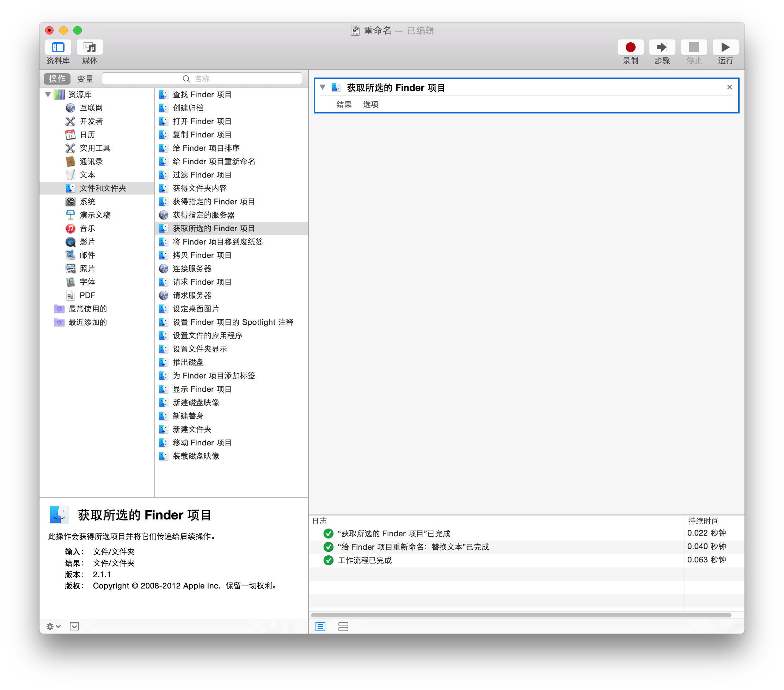Show the variables view icon
The image size is (784, 690).
pos(343,626)
